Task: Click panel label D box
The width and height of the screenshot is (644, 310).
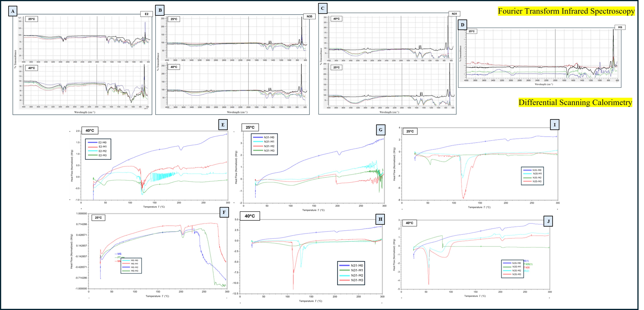Action: coord(462,25)
